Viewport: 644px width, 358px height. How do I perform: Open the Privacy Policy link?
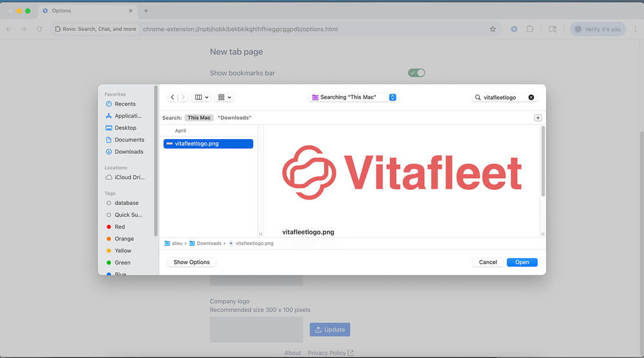[x=330, y=353]
